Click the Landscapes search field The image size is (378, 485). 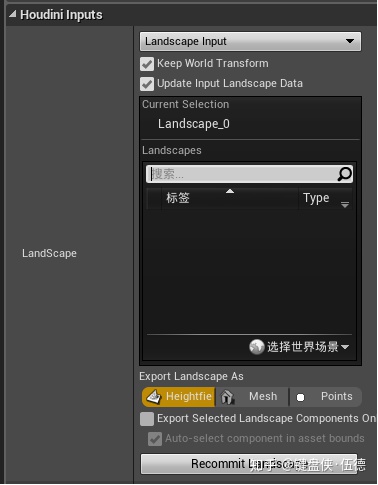tap(249, 174)
